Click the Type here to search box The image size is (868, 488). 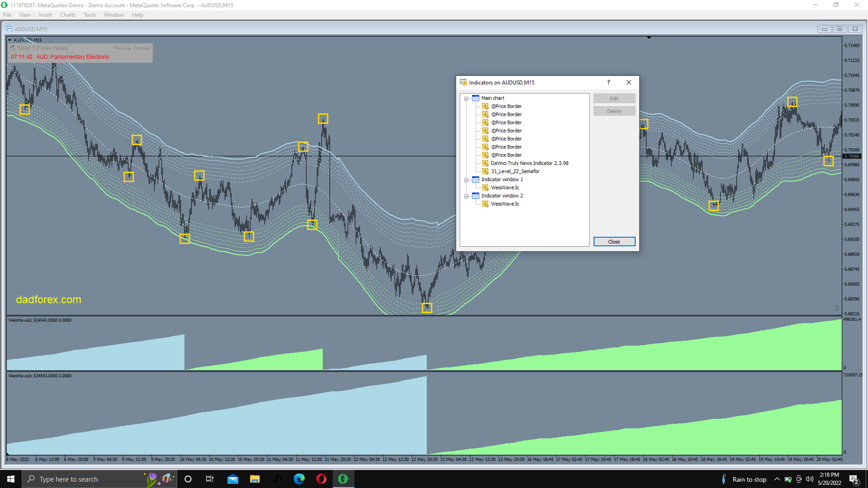pyautogui.click(x=84, y=479)
